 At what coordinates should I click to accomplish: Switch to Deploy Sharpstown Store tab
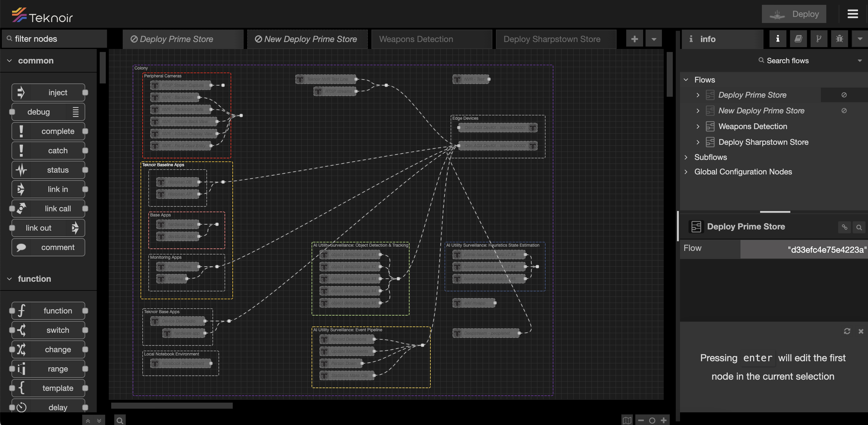pos(555,39)
